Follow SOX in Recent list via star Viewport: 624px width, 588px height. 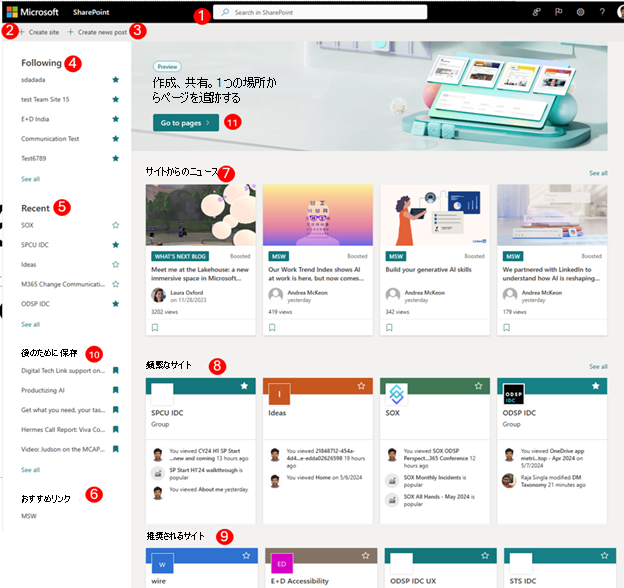tap(115, 225)
